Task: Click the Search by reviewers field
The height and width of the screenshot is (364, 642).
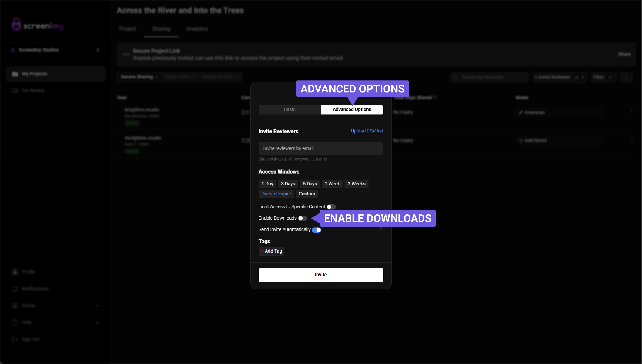Action: click(x=489, y=77)
